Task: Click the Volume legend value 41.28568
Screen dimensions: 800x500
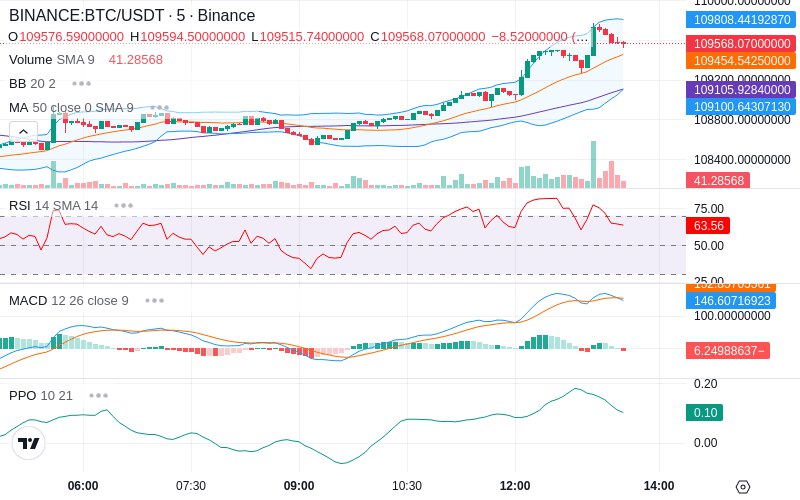Action: point(136,60)
